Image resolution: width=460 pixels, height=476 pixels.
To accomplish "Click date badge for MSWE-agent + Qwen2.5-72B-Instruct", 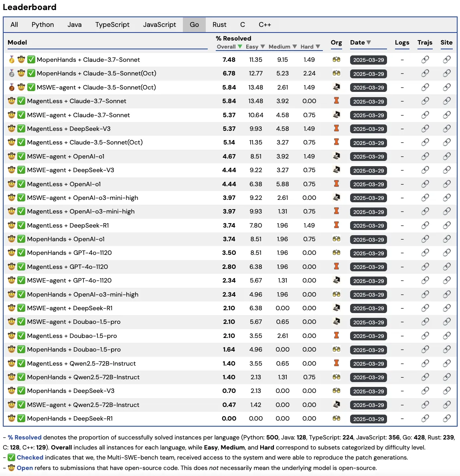I will click(369, 405).
